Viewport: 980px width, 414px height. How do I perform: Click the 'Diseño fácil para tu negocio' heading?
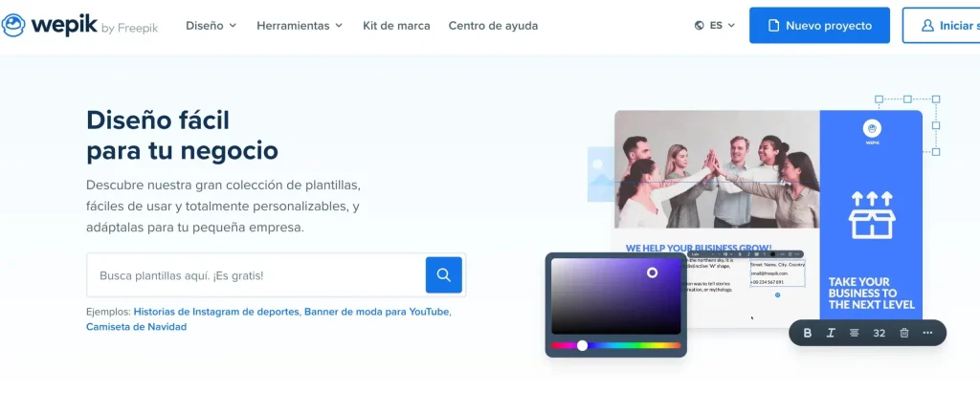tap(182, 136)
